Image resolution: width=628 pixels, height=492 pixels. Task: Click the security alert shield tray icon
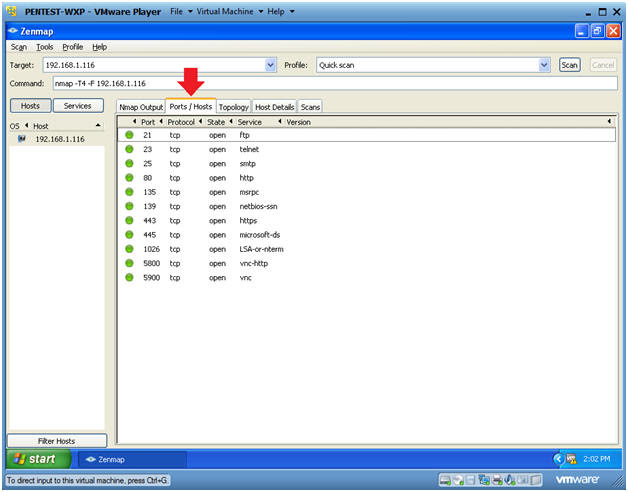point(572,459)
